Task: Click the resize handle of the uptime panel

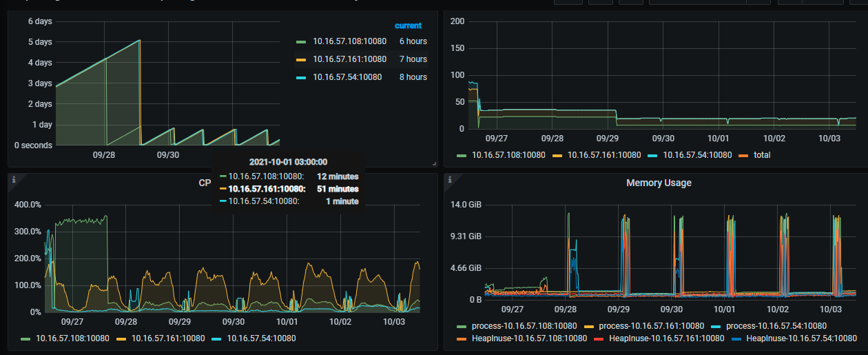Action: 434,164
